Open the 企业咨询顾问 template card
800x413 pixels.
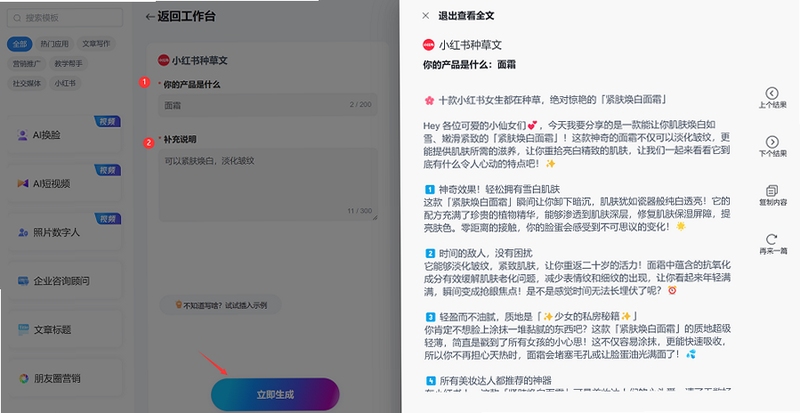65,281
